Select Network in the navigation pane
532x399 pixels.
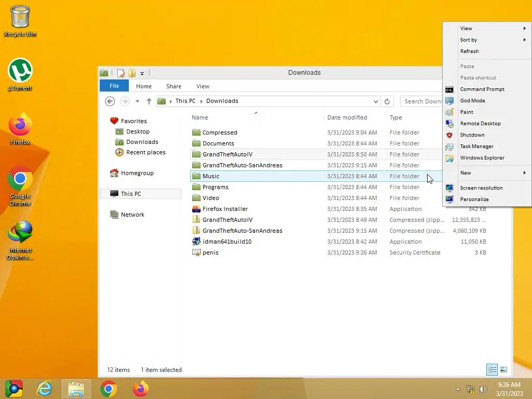[127, 215]
